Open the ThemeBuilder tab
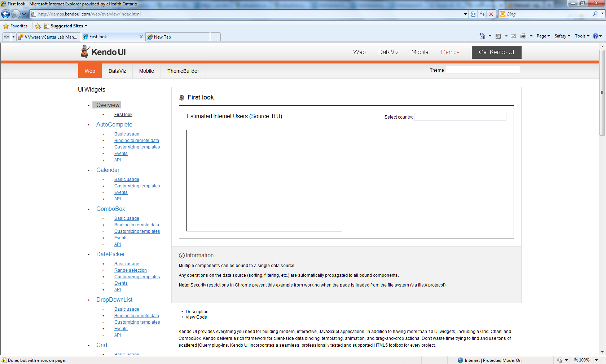Screen dimensions: 606x364 coord(183,71)
